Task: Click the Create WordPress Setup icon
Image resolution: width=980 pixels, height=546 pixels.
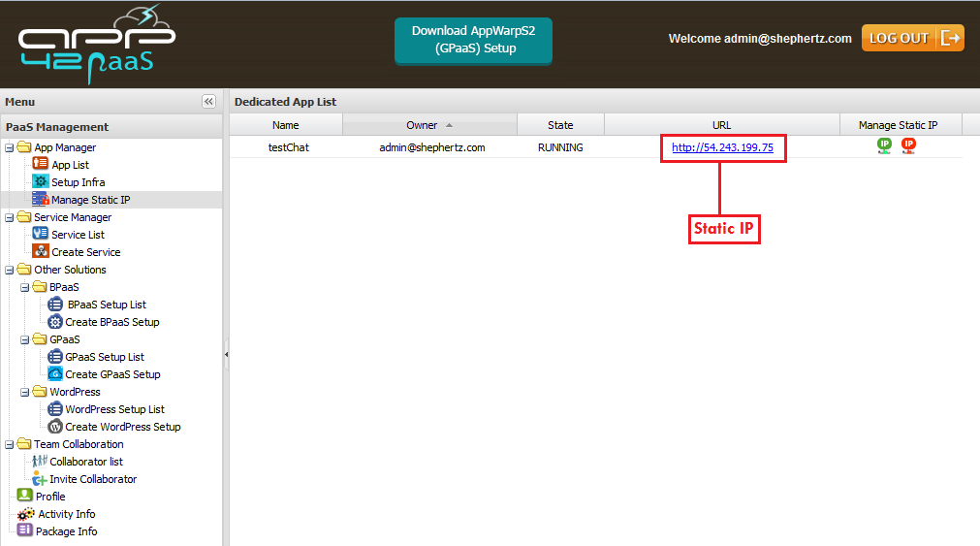Action: pyautogui.click(x=55, y=427)
